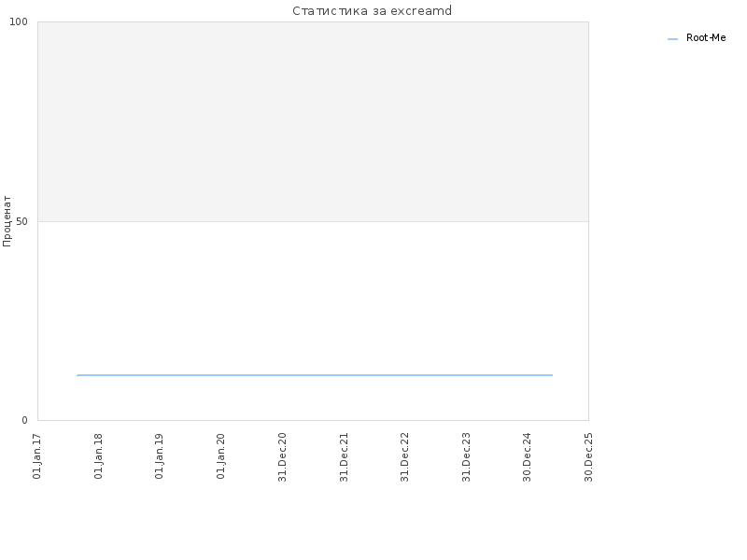Click the 01.Jan.20 x-axis date label
This screenshot has height=560, width=747.
tap(220, 455)
